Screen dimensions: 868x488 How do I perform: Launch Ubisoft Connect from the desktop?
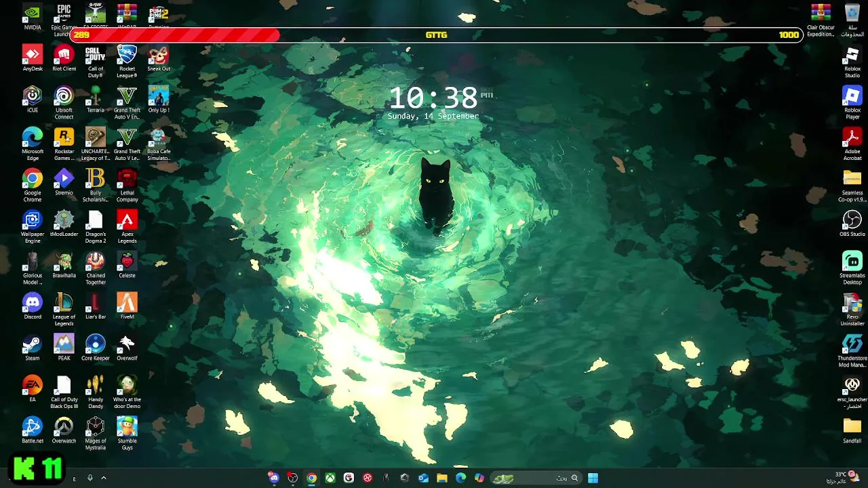(x=64, y=103)
